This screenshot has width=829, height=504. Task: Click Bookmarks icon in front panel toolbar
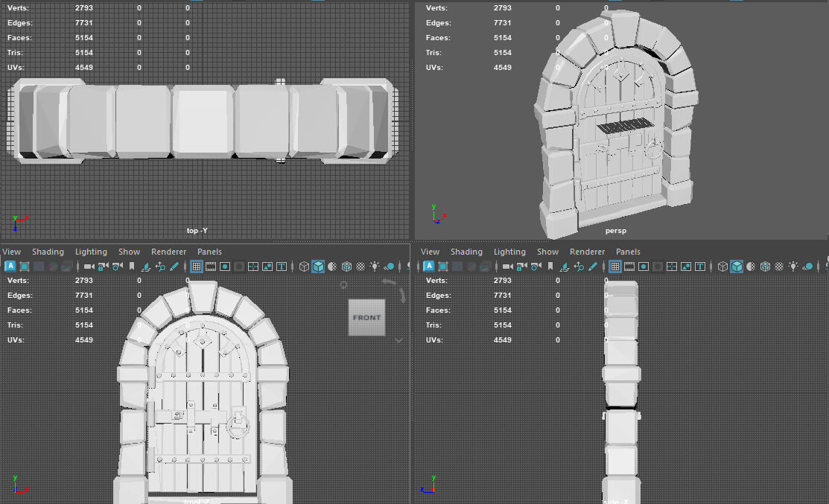[x=132, y=267]
